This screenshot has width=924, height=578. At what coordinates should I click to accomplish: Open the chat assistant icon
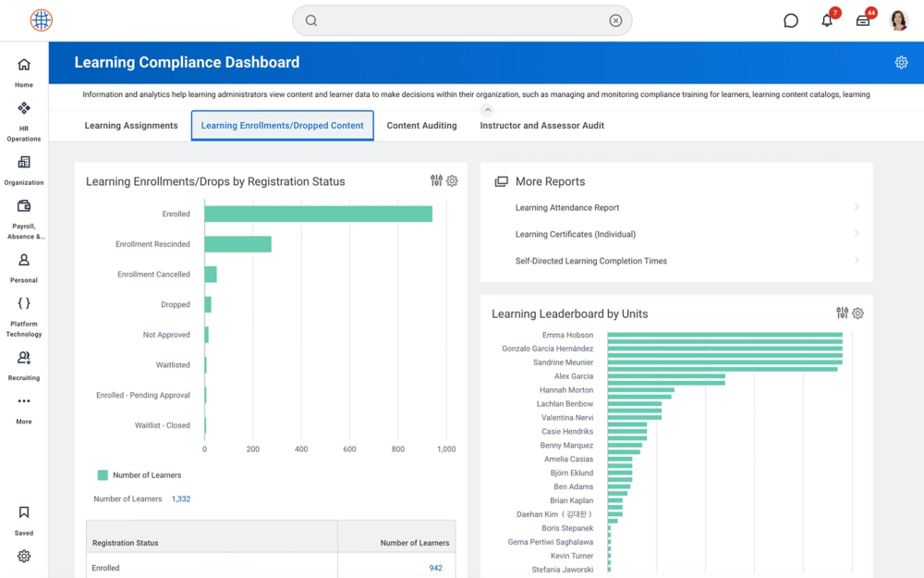(x=791, y=20)
